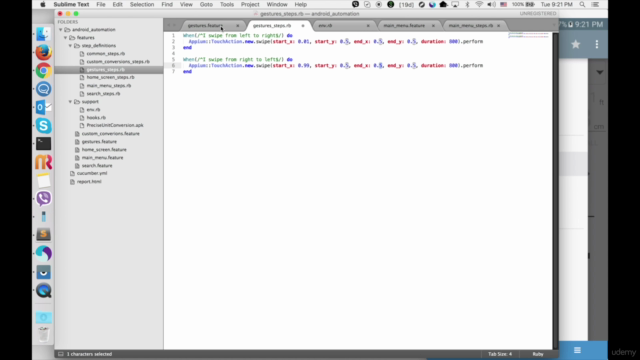Image resolution: width=640 pixels, height=360 pixels.
Task: Open home_screen_steps.rb in the sidebar
Action: click(110, 78)
